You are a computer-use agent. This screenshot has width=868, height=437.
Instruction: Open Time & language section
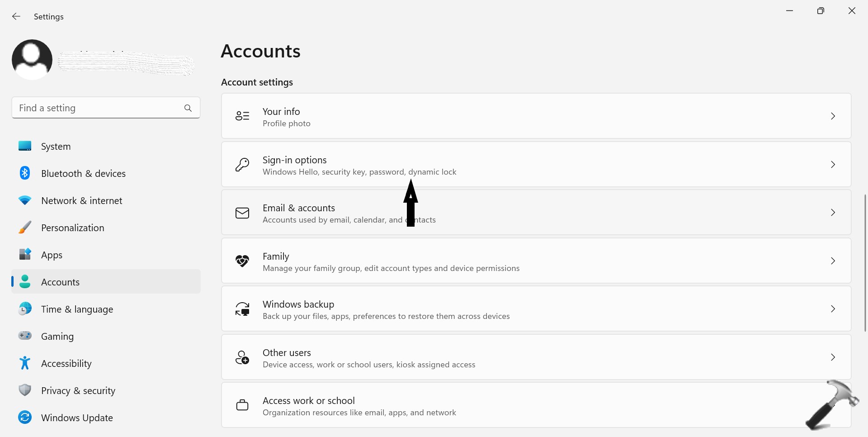coord(77,309)
